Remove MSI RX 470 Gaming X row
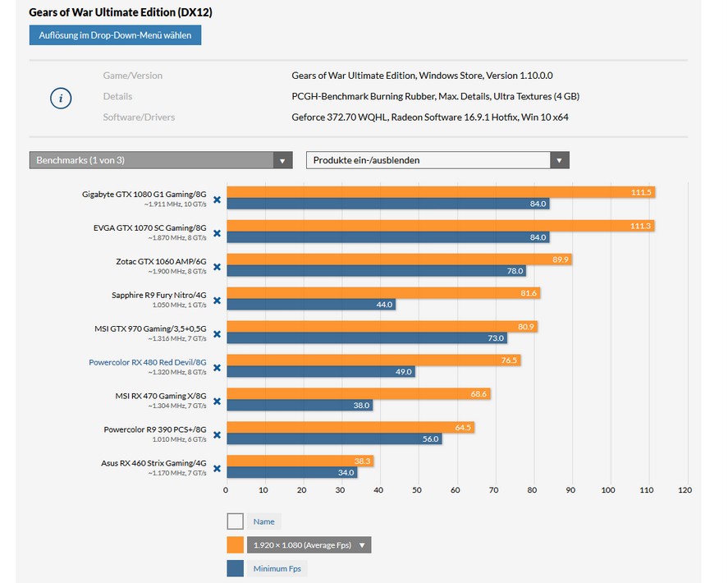 click(x=217, y=402)
